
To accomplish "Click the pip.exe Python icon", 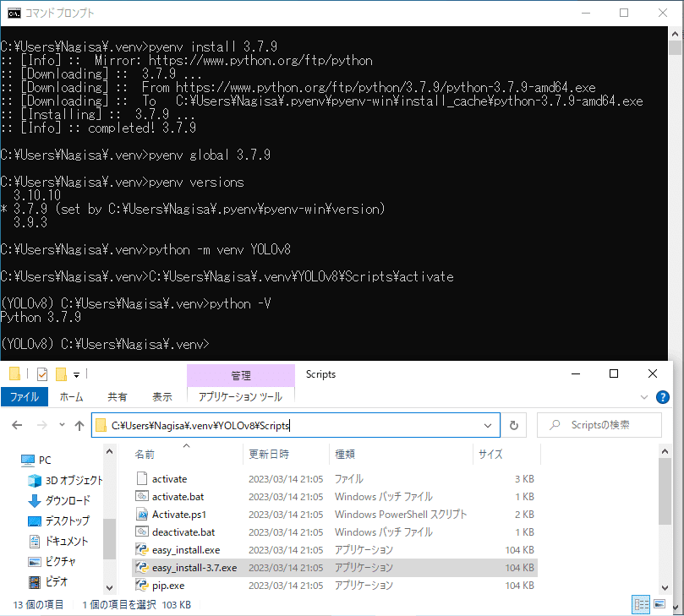I will [x=142, y=585].
